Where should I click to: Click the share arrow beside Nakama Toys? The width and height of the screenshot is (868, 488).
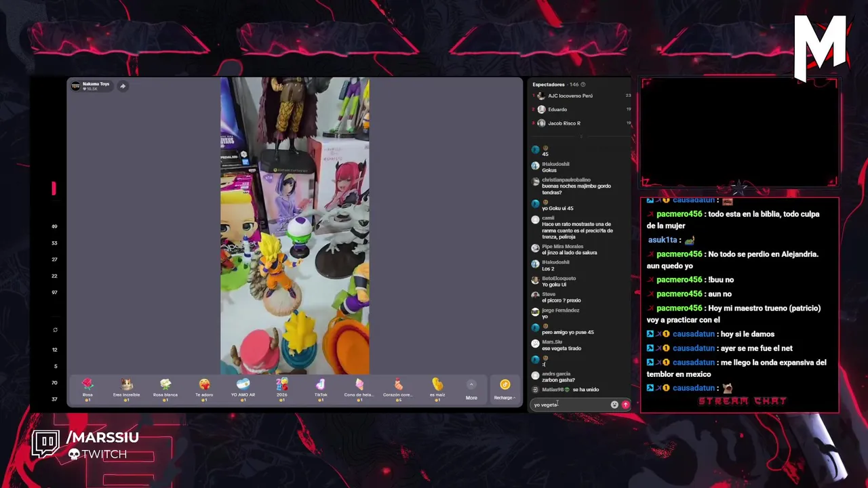[x=123, y=86]
